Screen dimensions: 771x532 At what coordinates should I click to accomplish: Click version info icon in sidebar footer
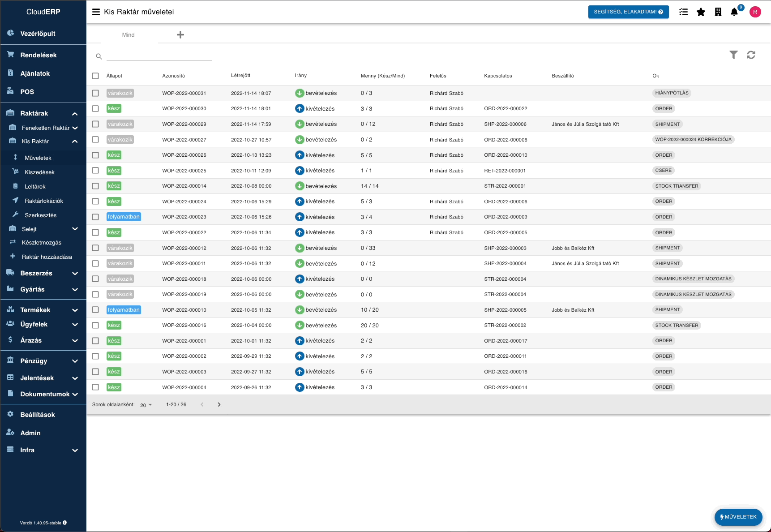(x=65, y=523)
